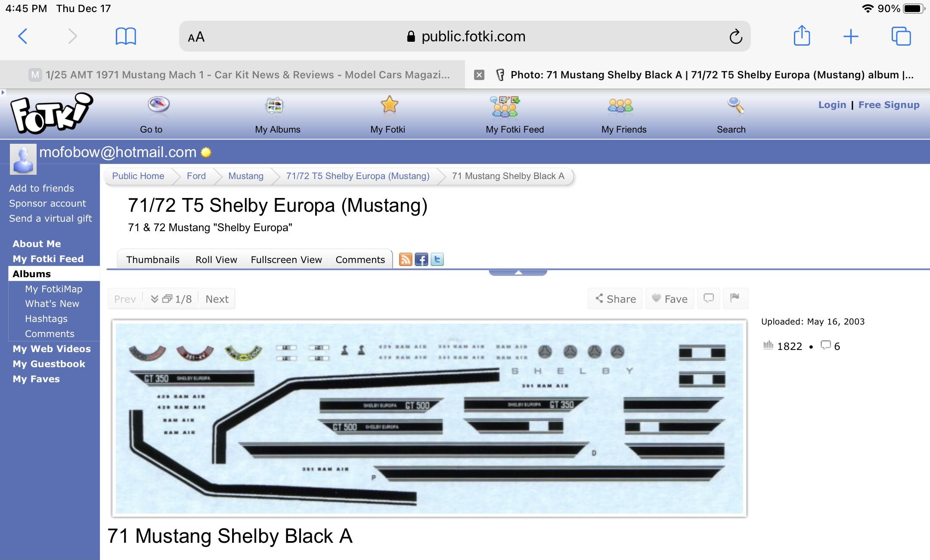Add a new Safari tab
Viewport: 930px width, 560px height.
(x=851, y=37)
